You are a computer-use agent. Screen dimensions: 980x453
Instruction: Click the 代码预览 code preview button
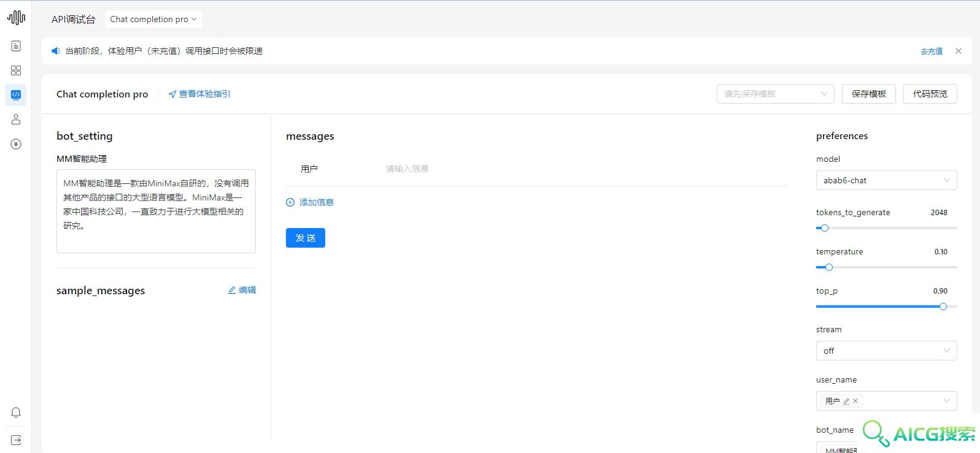click(x=930, y=94)
